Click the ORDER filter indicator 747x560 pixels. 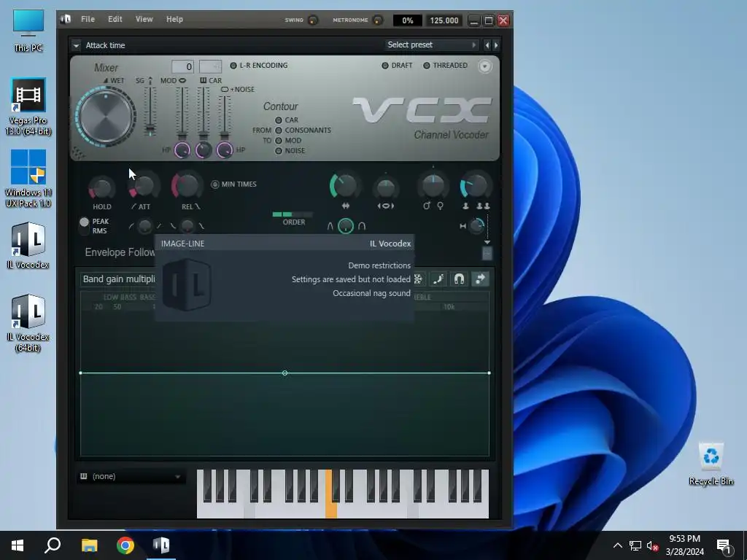(293, 215)
